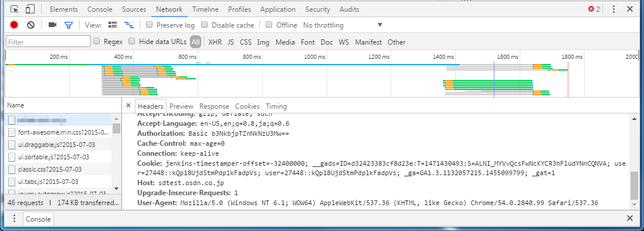This screenshot has width=644, height=231.
Task: Open the Profiles tab
Action: point(239,9)
